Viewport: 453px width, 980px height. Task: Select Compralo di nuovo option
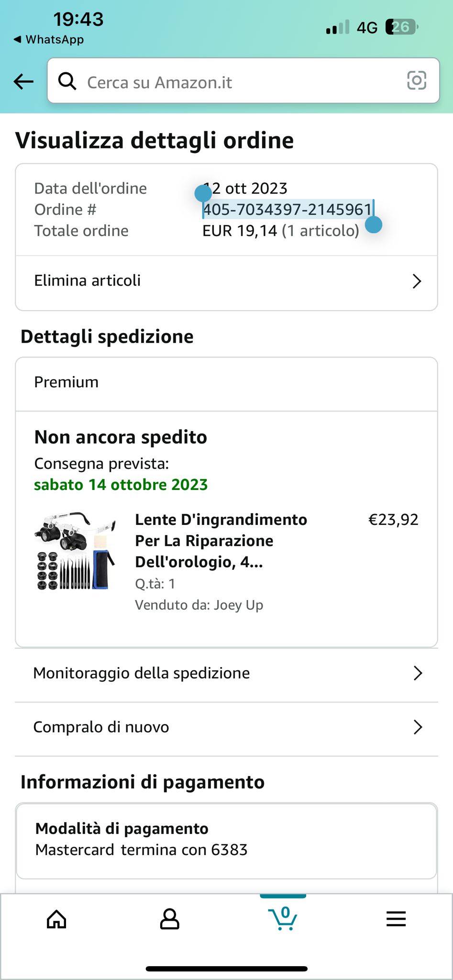101,727
